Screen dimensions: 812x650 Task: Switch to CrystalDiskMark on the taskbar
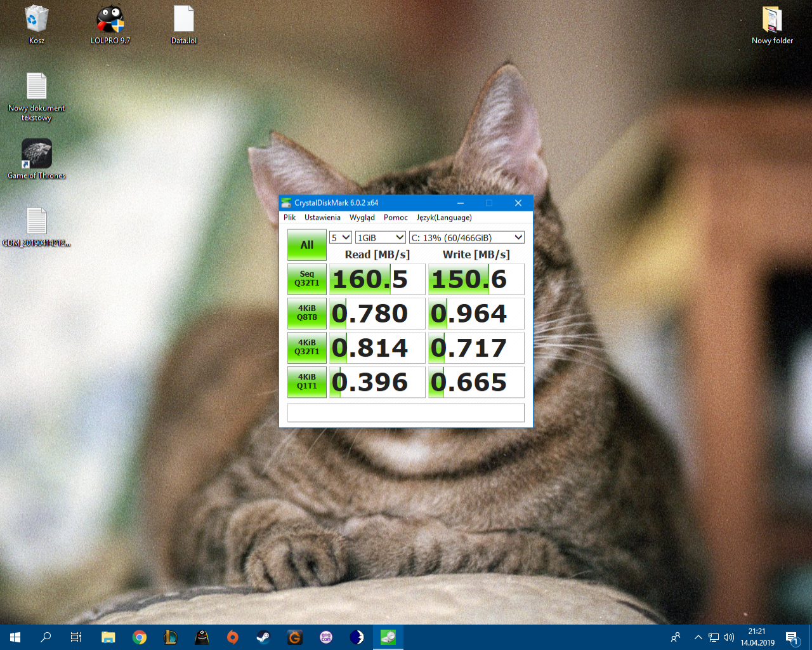pos(388,637)
